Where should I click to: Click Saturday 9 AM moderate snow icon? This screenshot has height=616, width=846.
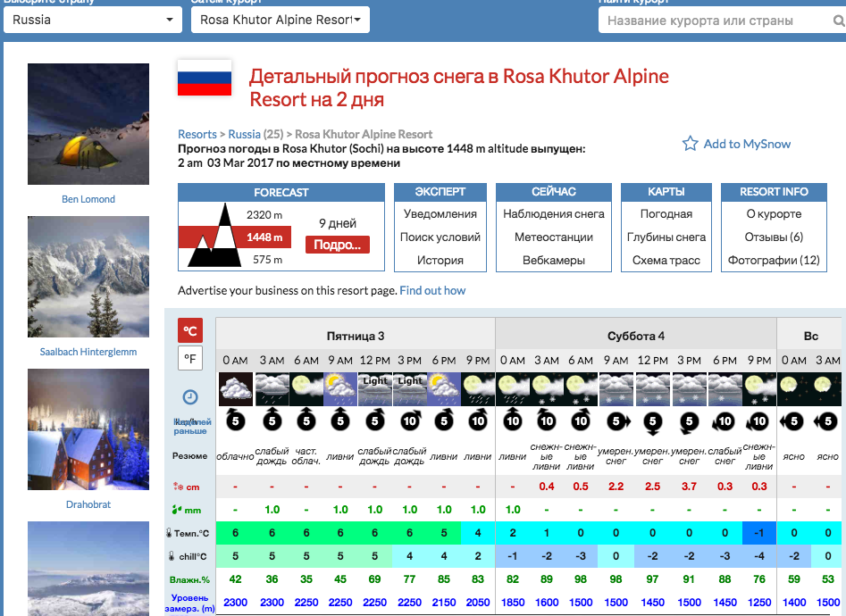616,389
